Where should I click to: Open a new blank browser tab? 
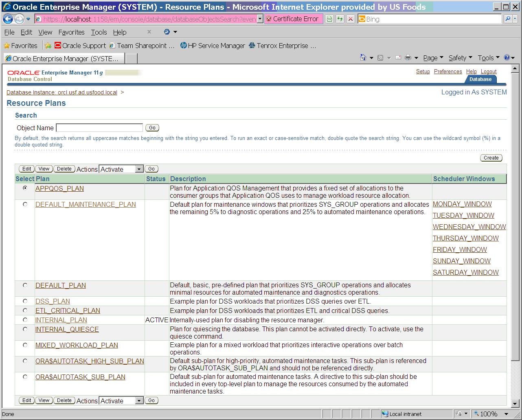pyautogui.click(x=131, y=59)
